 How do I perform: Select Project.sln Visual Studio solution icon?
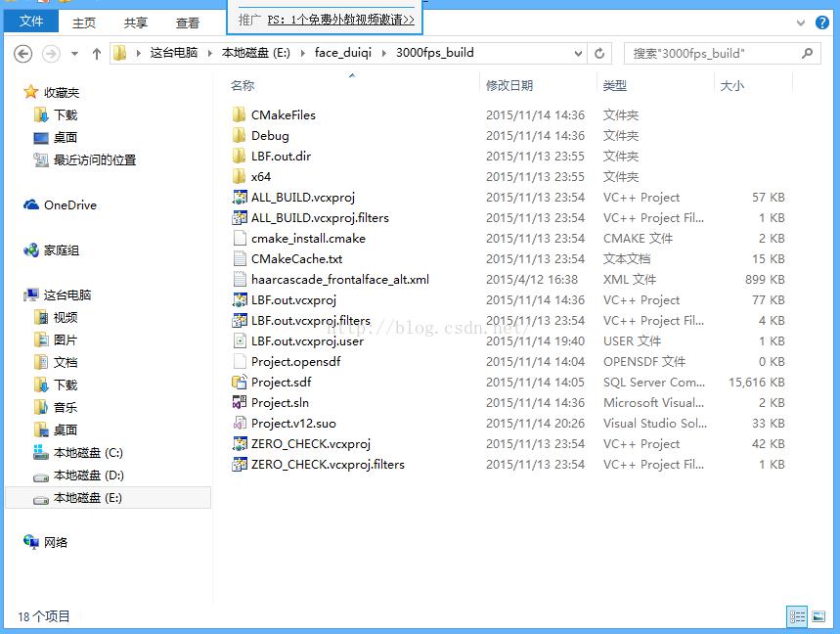(x=240, y=402)
